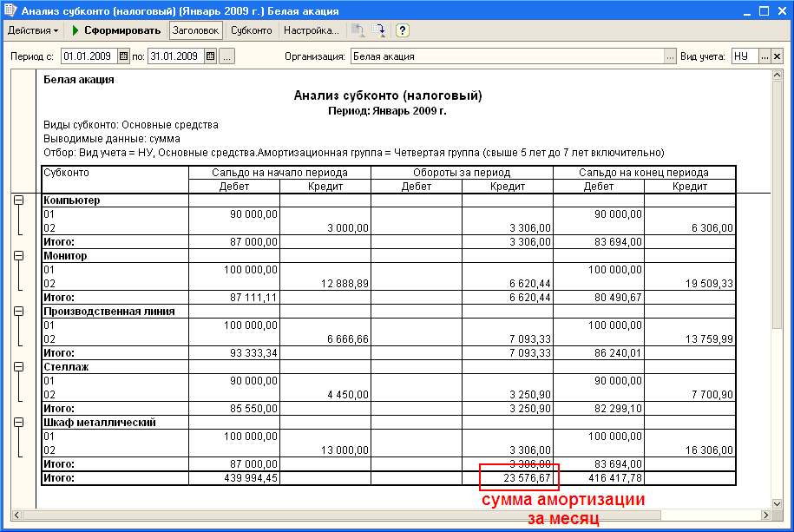Select the Производственная линия cell
The height and width of the screenshot is (532, 794).
[115, 311]
